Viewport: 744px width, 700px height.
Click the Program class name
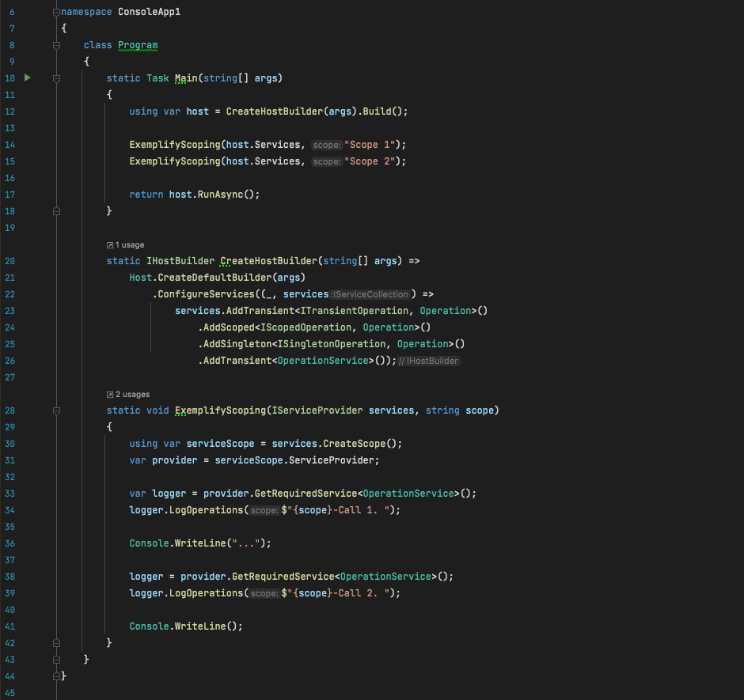click(x=138, y=45)
